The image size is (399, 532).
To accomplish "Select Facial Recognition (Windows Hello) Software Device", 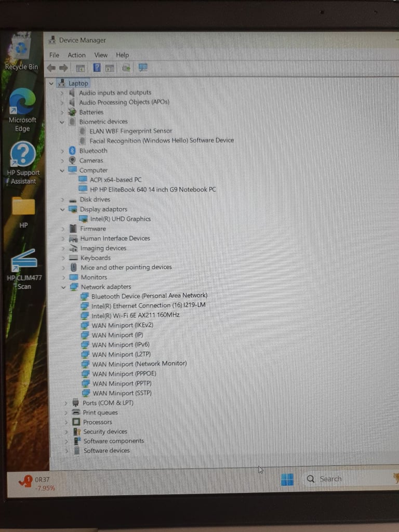I will pos(162,140).
